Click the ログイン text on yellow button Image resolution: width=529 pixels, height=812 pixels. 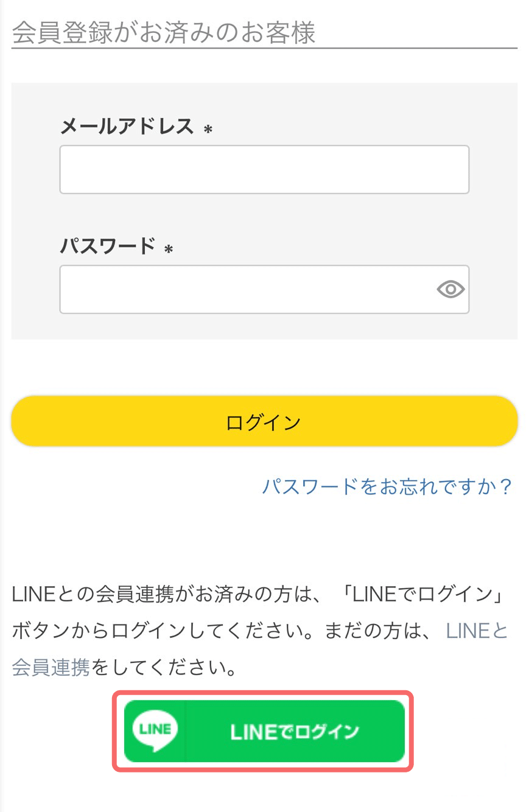263,422
